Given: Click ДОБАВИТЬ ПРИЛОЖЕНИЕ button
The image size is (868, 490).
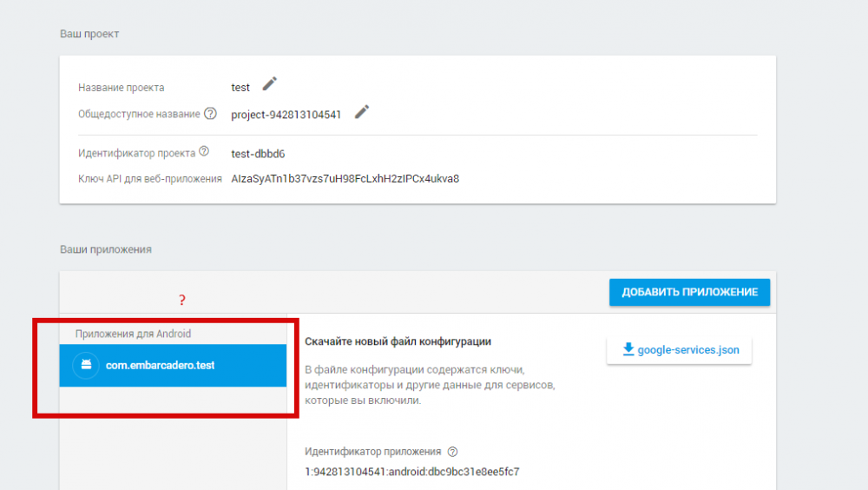Looking at the screenshot, I should [x=690, y=292].
